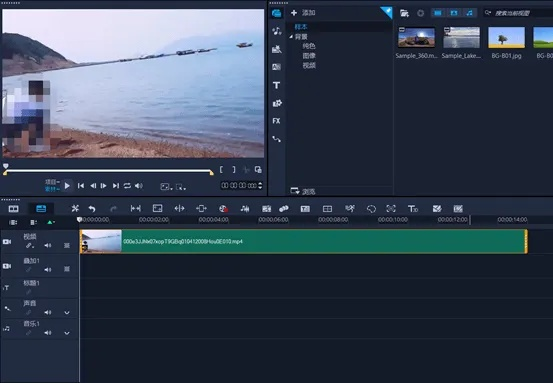Click the preview scrubber playhead handle
The height and width of the screenshot is (383, 553).
point(5,166)
